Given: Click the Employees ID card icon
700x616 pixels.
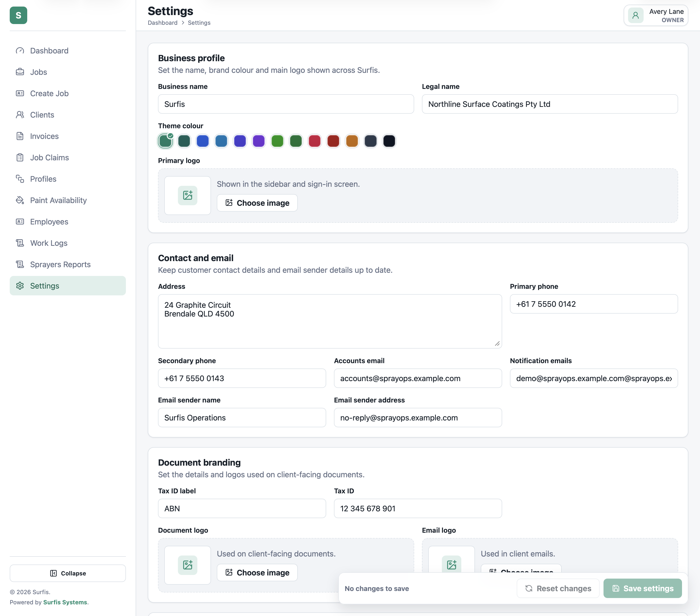Looking at the screenshot, I should [x=20, y=222].
